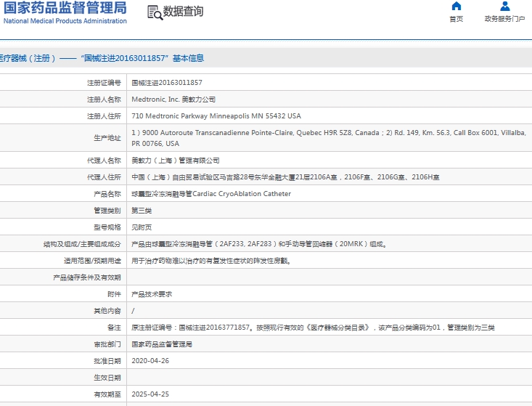The width and height of the screenshot is (532, 406).
Task: Select Medtronic, Inc. 美敦力公司 cell
Action: coord(173,100)
